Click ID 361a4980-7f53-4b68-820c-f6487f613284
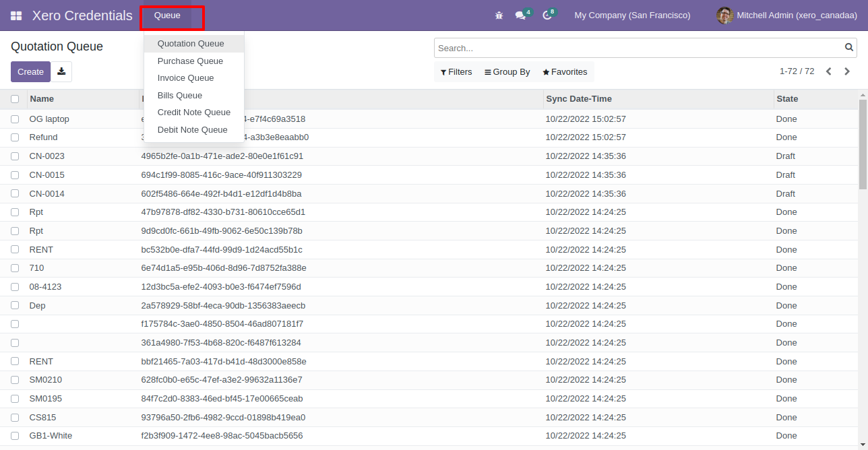 click(221, 343)
